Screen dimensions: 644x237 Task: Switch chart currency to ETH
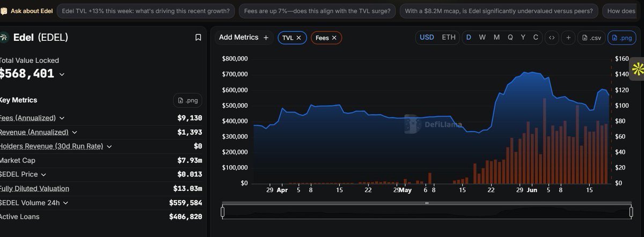(449, 38)
